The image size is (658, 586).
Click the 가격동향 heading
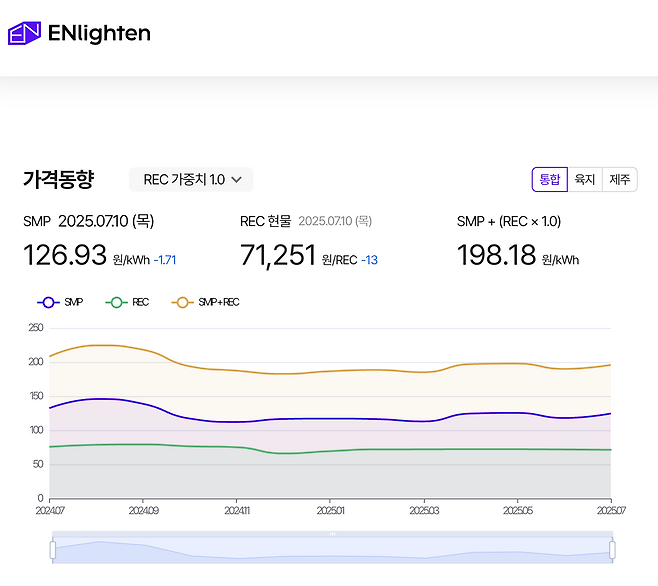click(x=59, y=180)
